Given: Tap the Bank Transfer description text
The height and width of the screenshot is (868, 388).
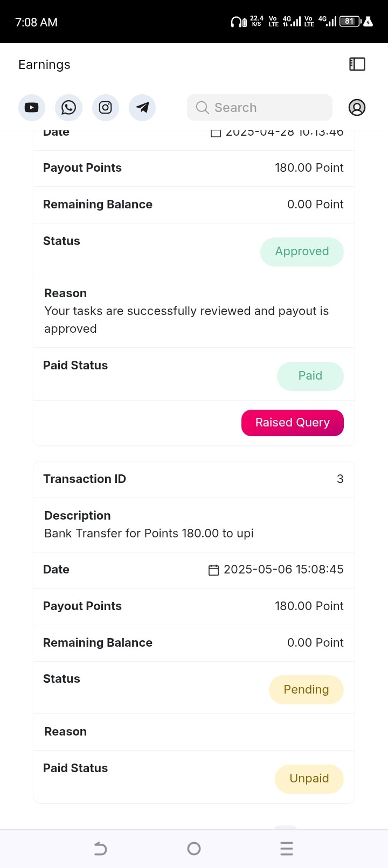Looking at the screenshot, I should point(149,534).
